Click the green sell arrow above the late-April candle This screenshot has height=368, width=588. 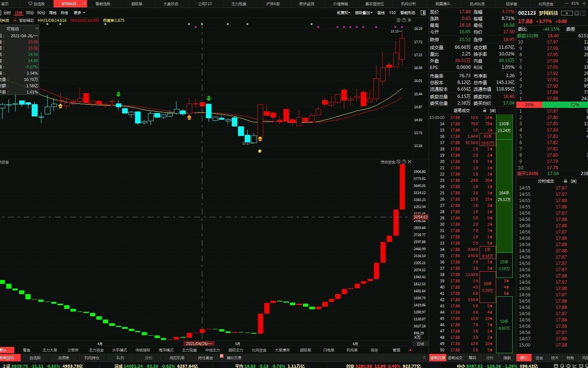click(x=209, y=98)
